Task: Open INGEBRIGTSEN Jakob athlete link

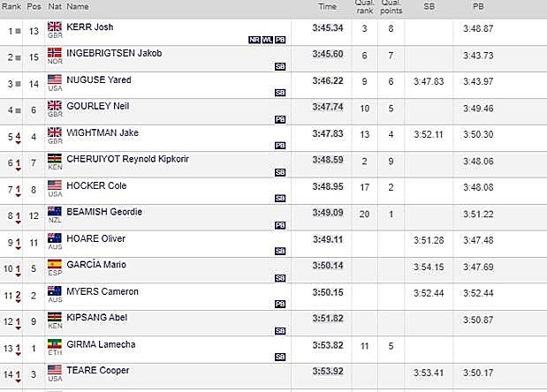Action: point(115,53)
